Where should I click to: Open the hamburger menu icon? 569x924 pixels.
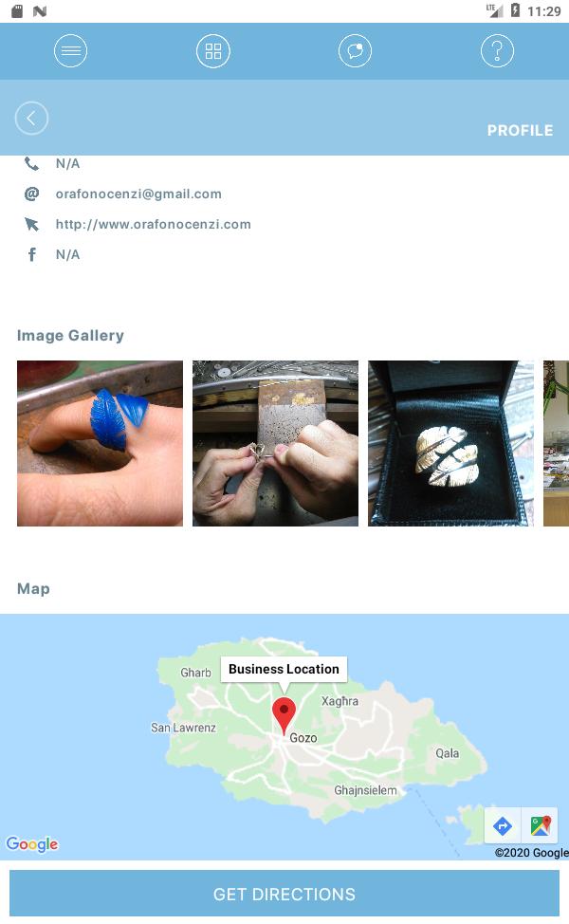coord(71,51)
